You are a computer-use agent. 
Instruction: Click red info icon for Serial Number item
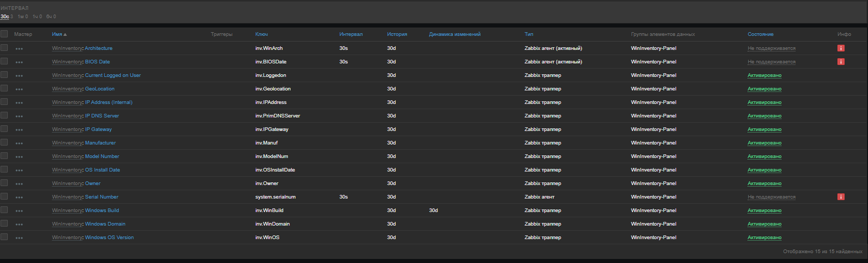pos(841,197)
